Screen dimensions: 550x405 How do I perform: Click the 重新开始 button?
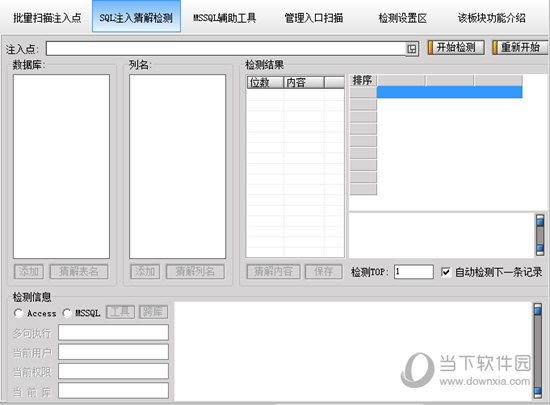point(520,47)
